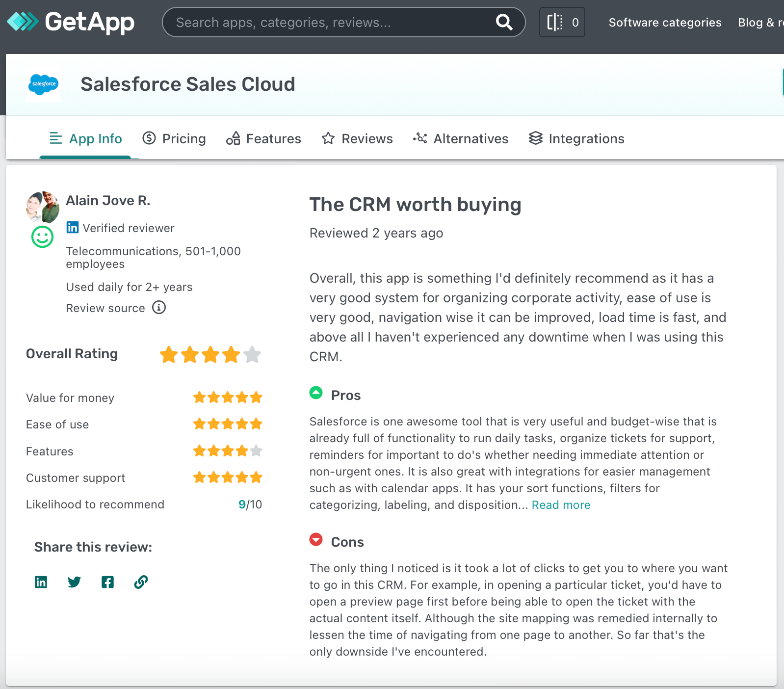Image resolution: width=784 pixels, height=689 pixels.
Task: Click the Features rating stars
Action: tap(228, 451)
